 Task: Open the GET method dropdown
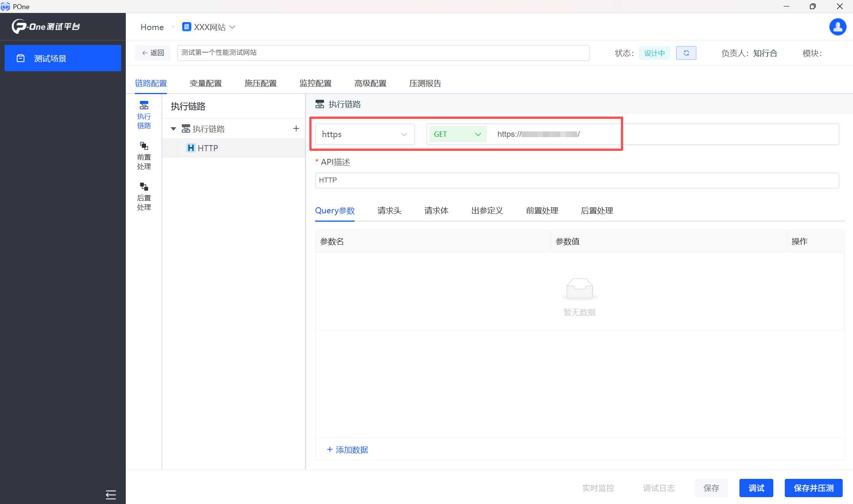click(x=457, y=134)
